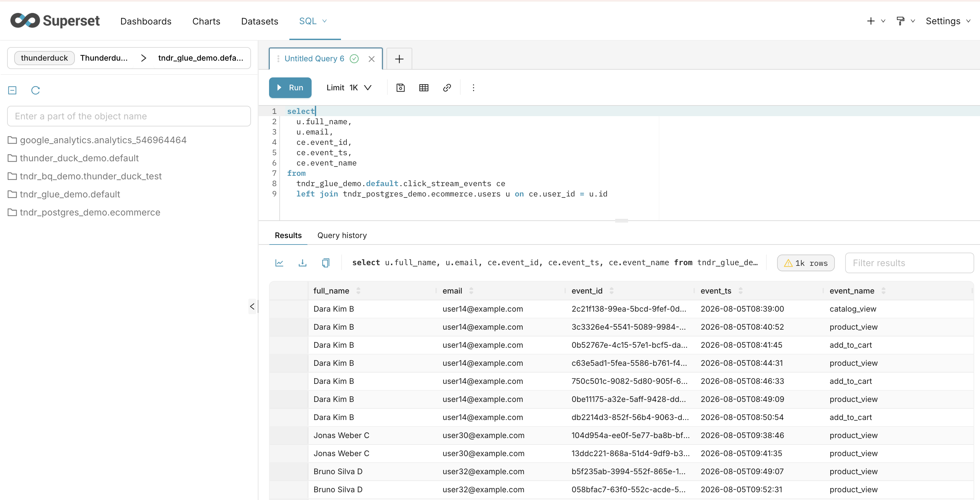Download results with the download icon
Viewport: 980px width, 500px height.
(303, 263)
